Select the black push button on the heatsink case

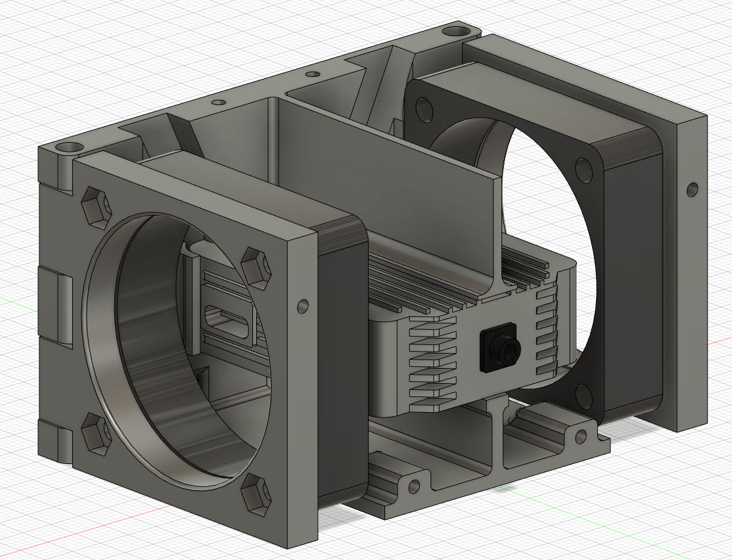501,348
